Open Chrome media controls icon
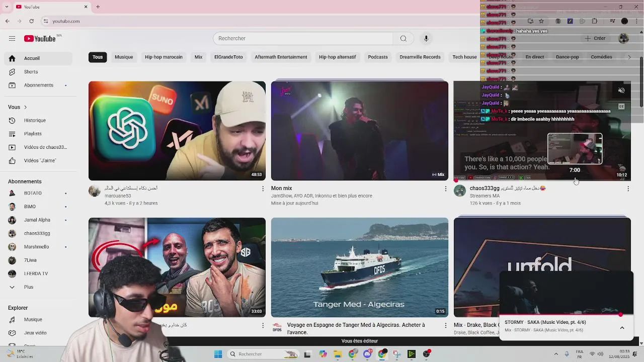The width and height of the screenshot is (644, 362). [612, 21]
